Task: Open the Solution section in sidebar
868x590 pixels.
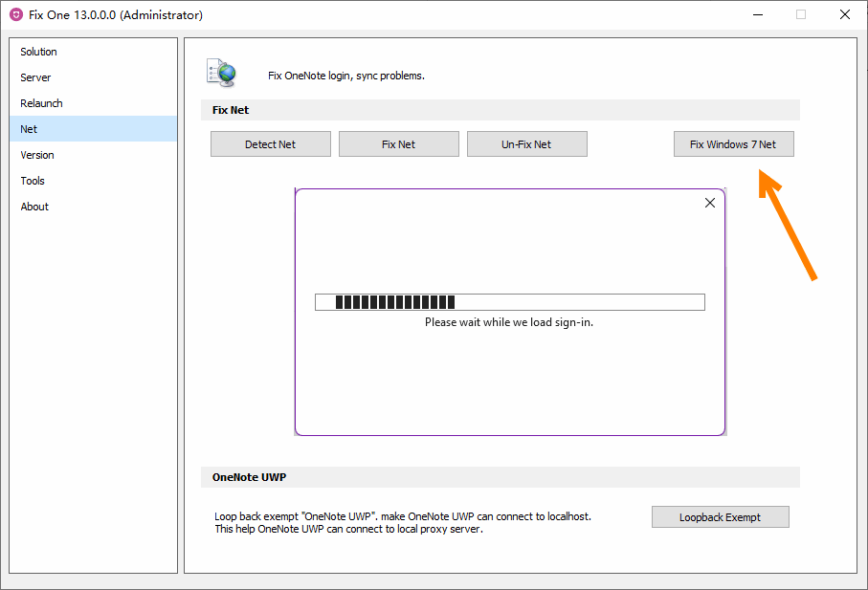Action: (93, 52)
